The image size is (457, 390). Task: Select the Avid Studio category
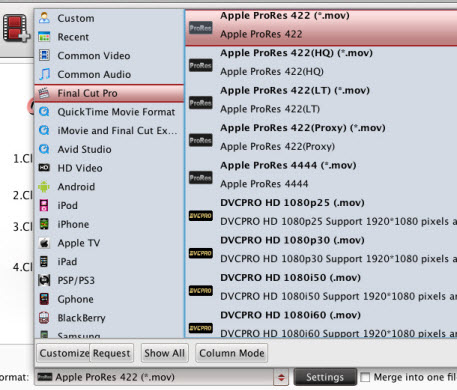tap(109, 149)
